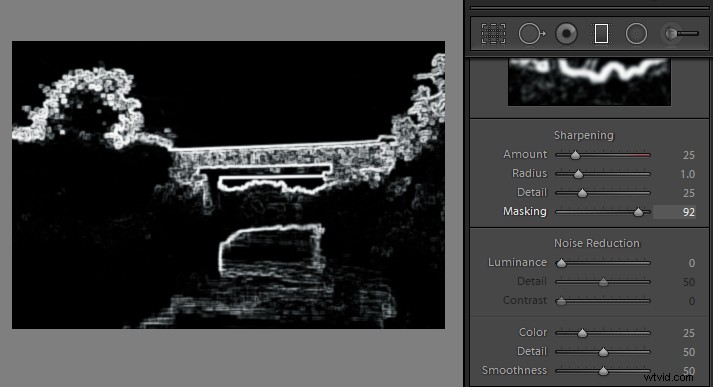Viewport: 713px width, 387px height.
Task: Click the Sharpening Radius slider handle
Action: point(578,175)
